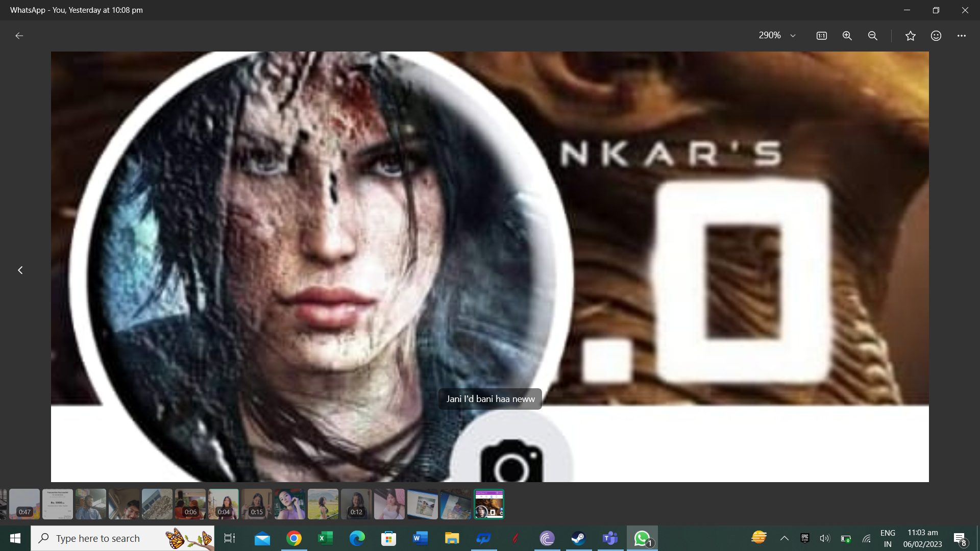Go back using the top-left arrow
Screen dimensions: 980x551
pyautogui.click(x=19, y=36)
